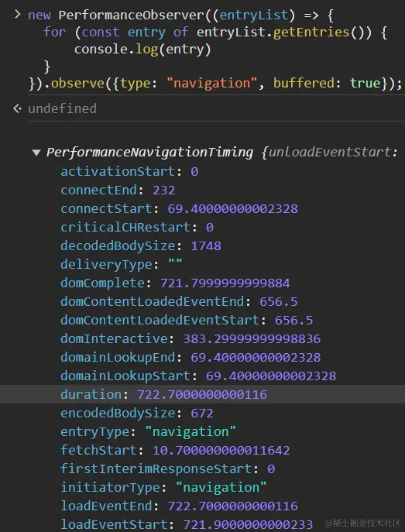Select the domainLookupEnd property row
This screenshot has height=532, width=405.
pos(190,357)
